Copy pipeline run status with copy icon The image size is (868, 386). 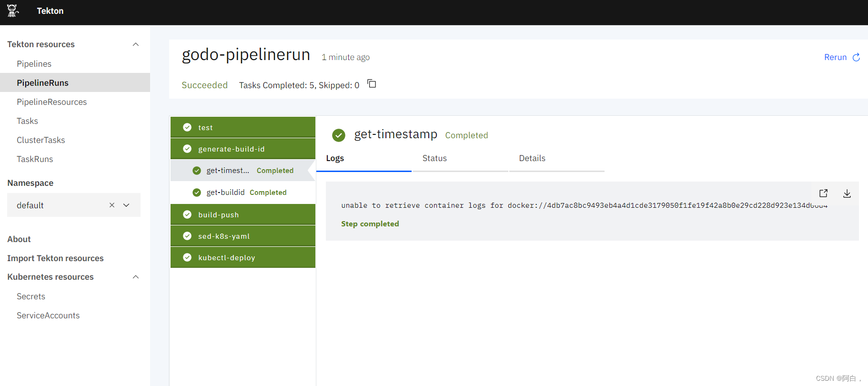[372, 84]
